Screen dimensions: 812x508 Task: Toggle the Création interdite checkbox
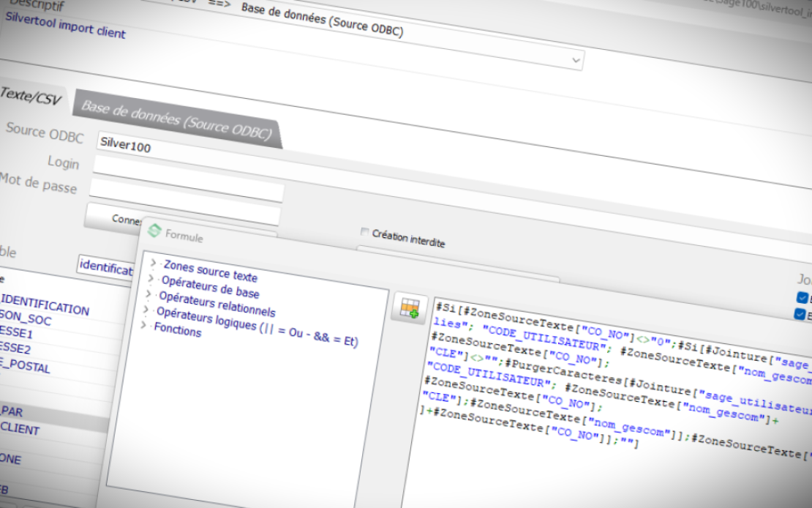[x=365, y=232]
